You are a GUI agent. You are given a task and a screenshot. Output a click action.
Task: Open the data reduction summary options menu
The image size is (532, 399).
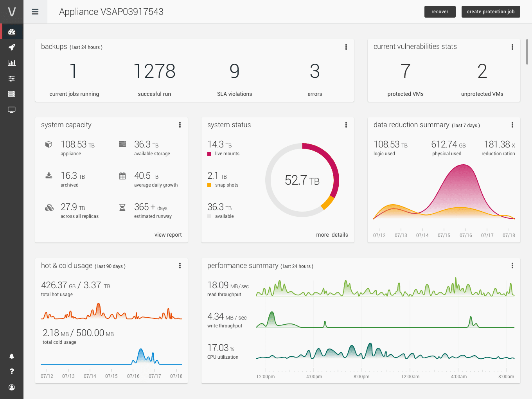[x=512, y=125]
